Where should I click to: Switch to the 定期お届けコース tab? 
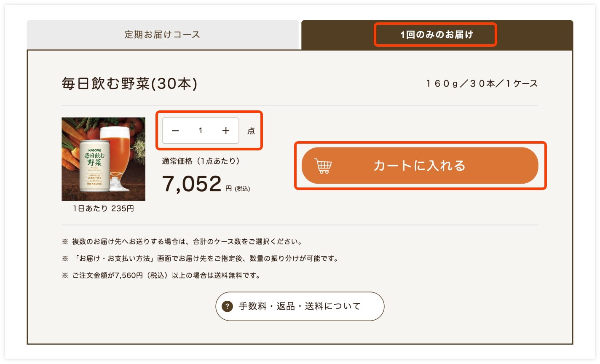pos(163,35)
